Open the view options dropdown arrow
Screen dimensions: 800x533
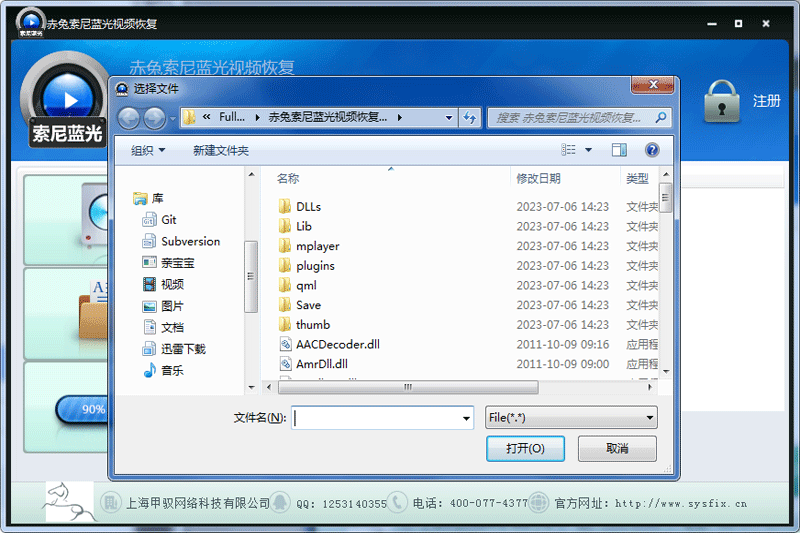click(588, 150)
